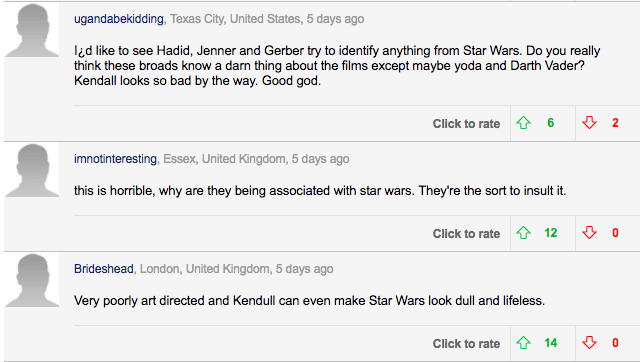Upvote imnotinteresting's comment with green arrow
The width and height of the screenshot is (641, 362).
point(523,233)
